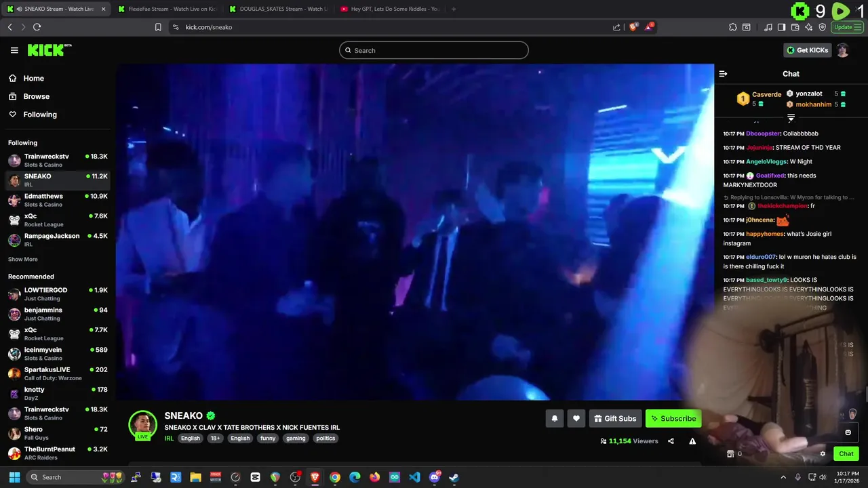Viewport: 868px width, 488px height.
Task: Go to Home in the sidebar
Action: click(x=27, y=79)
